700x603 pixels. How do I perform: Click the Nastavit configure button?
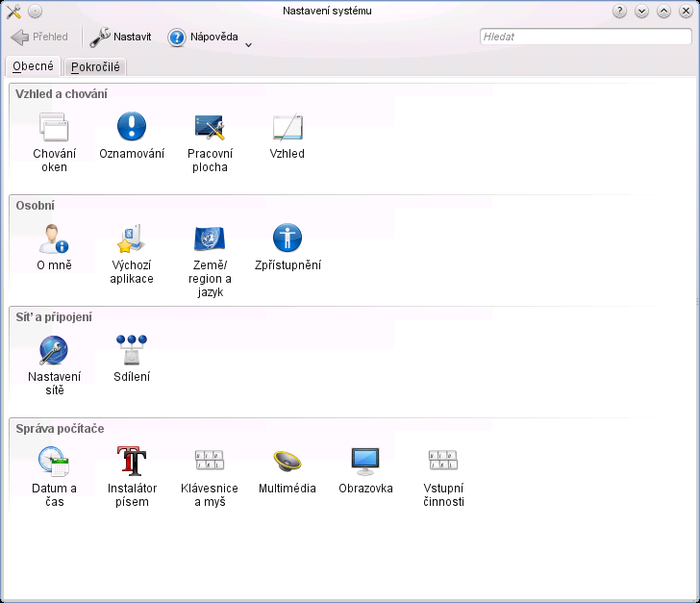click(x=121, y=38)
